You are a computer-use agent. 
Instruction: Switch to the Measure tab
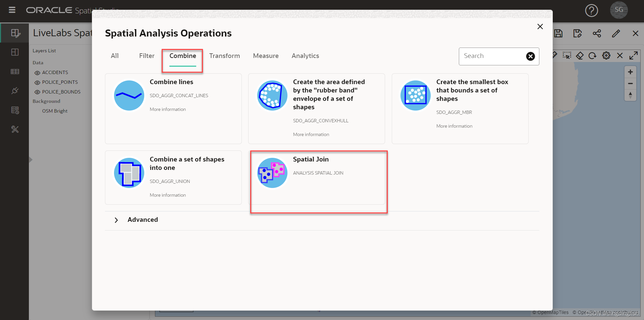266,56
